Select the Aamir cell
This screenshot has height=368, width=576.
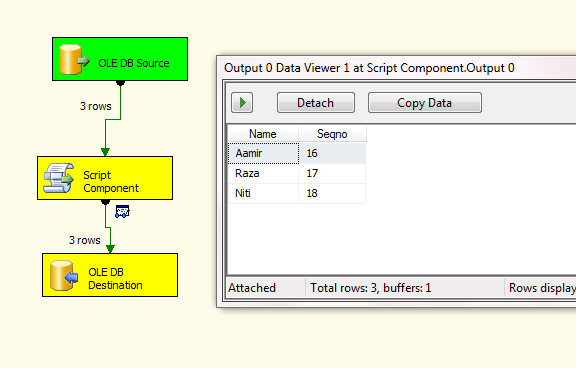[263, 153]
